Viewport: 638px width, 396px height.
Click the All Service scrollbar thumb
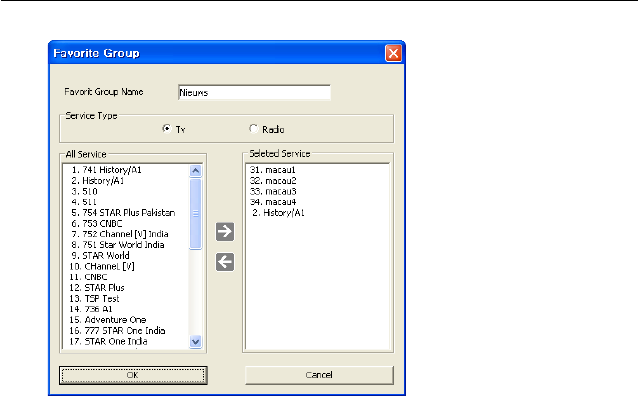pyautogui.click(x=195, y=214)
